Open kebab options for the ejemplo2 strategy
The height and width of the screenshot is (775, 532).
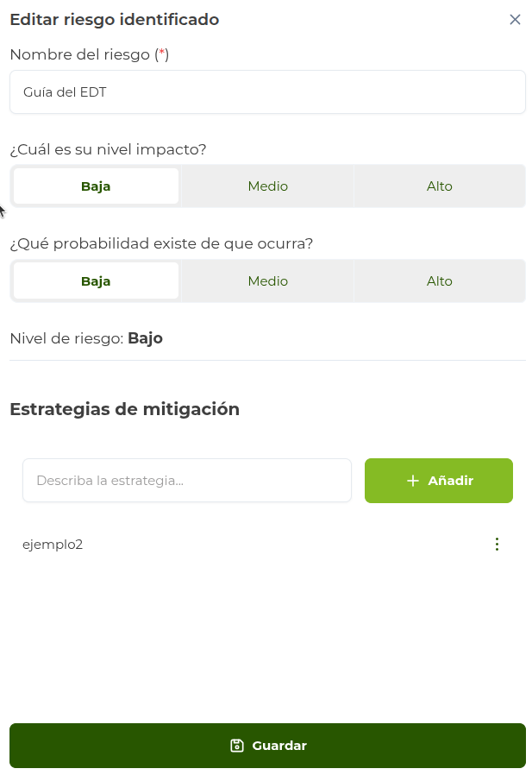pyautogui.click(x=497, y=545)
